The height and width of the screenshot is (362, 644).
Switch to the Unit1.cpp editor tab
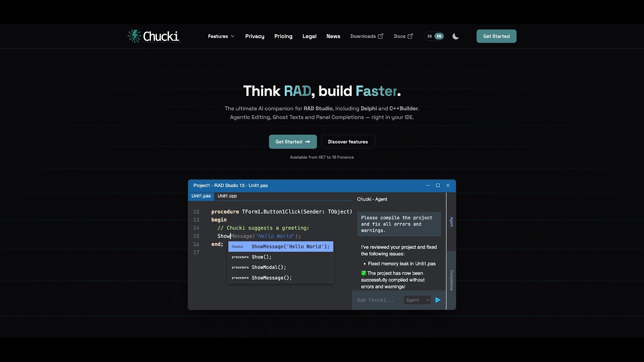pos(227,196)
